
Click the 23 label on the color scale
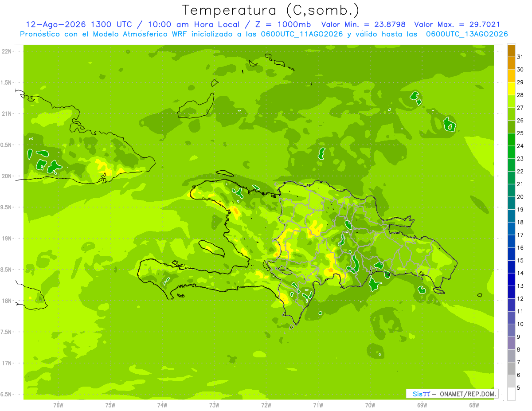pos(520,159)
